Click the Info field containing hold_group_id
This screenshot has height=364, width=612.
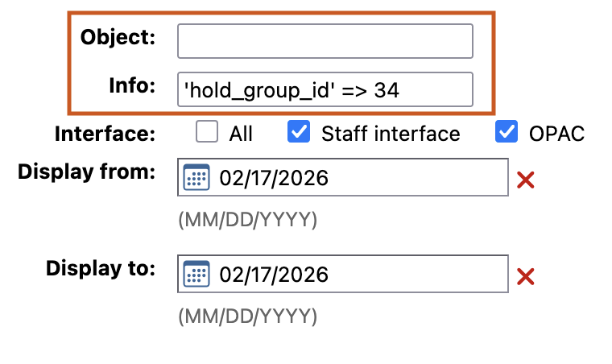coord(325,89)
